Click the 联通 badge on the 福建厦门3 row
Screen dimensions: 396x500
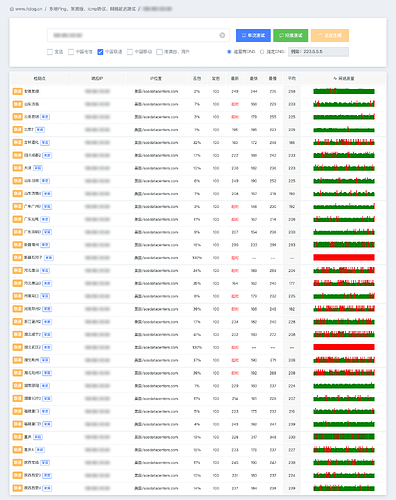[x=18, y=424]
